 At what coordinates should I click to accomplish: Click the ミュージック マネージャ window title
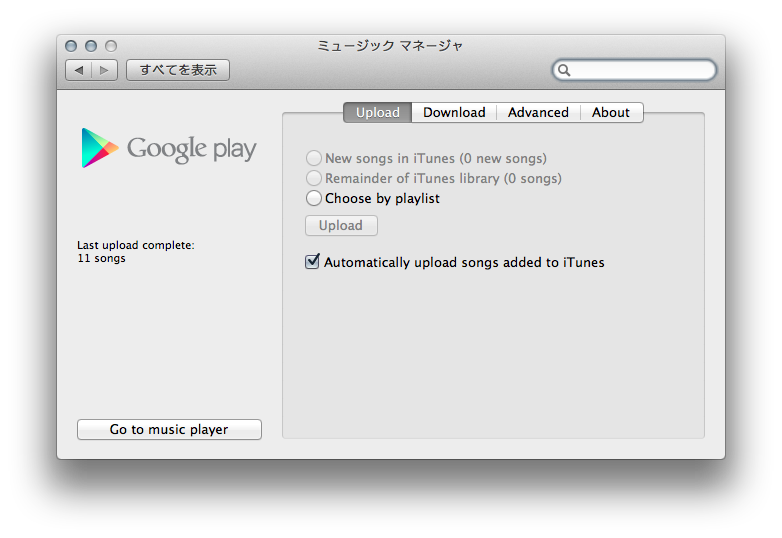[390, 46]
